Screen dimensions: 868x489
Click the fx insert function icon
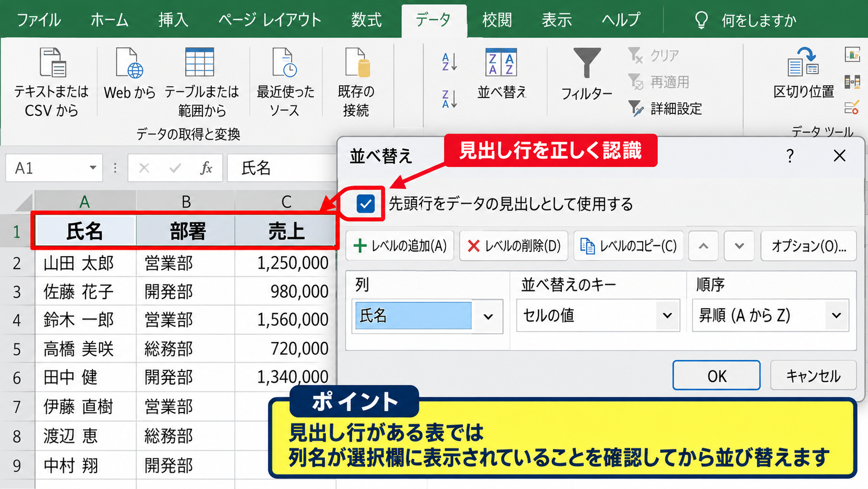pos(206,168)
